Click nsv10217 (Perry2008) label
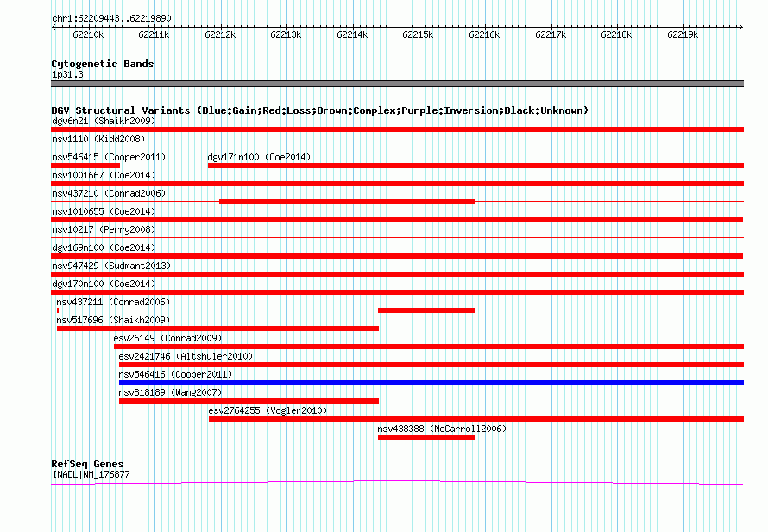This screenshot has height=532, width=768. (104, 229)
